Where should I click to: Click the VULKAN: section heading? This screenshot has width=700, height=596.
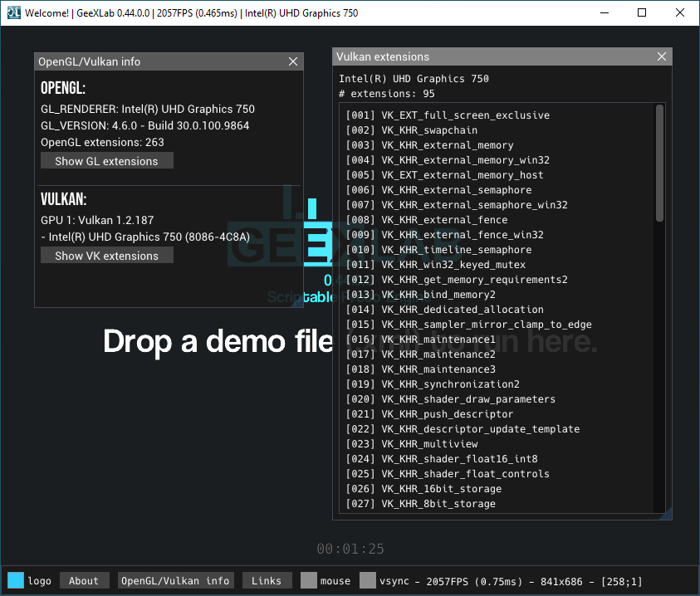click(63, 199)
